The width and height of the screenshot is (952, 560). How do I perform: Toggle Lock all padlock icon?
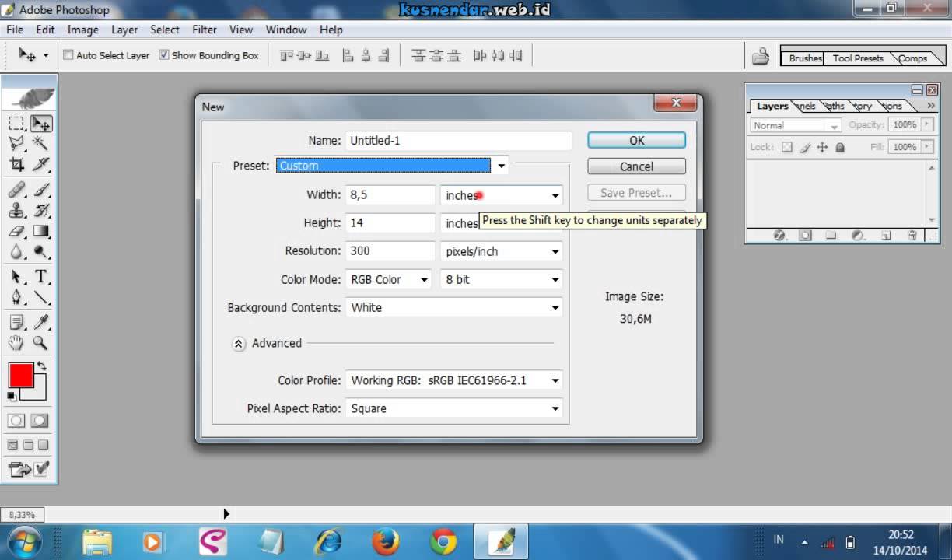click(840, 147)
